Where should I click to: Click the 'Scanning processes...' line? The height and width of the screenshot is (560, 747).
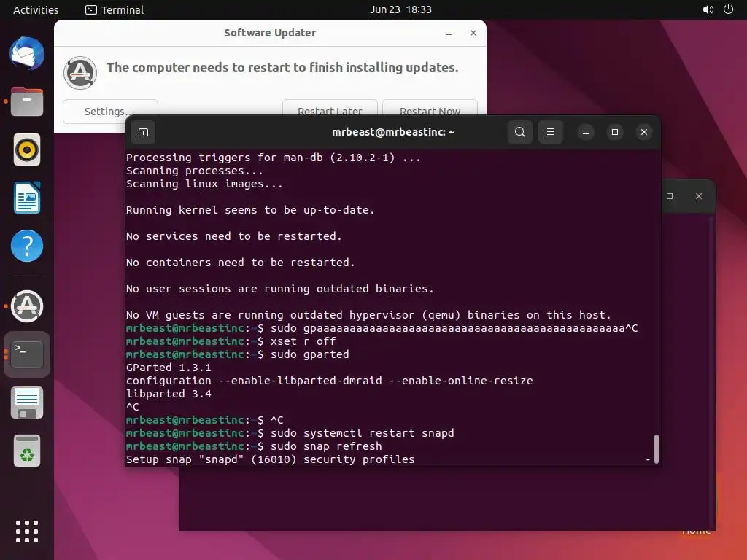coord(194,171)
